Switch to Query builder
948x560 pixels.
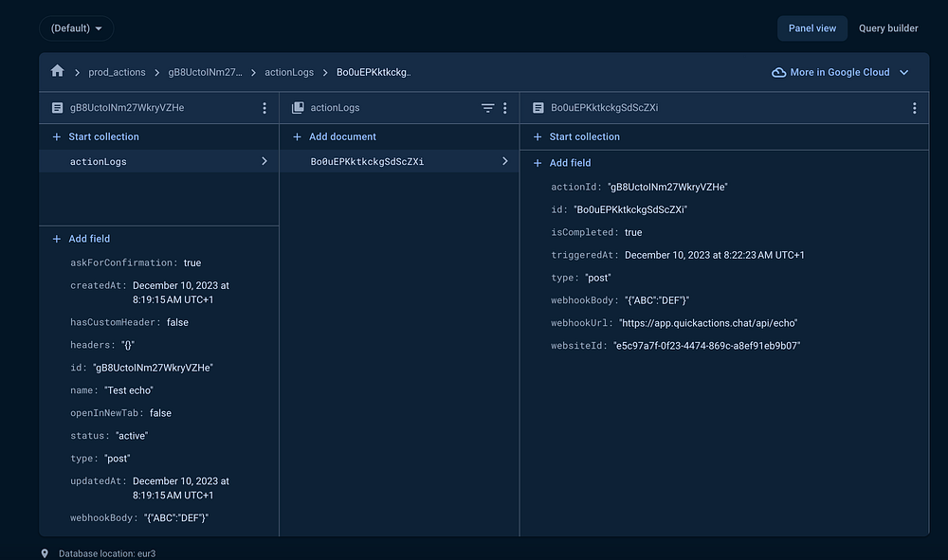click(x=888, y=28)
